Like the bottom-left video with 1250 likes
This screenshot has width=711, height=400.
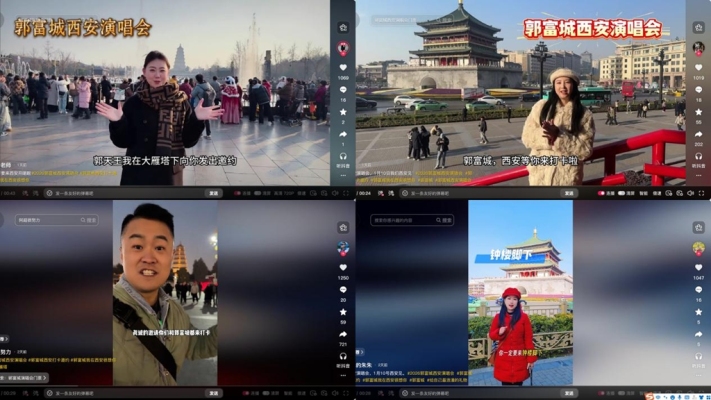point(342,267)
